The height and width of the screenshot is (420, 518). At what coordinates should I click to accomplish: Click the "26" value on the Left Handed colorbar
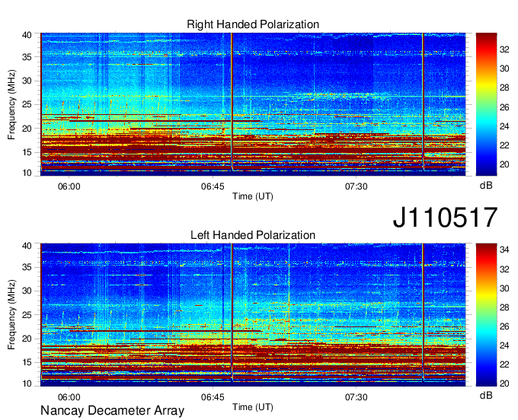tap(504, 326)
